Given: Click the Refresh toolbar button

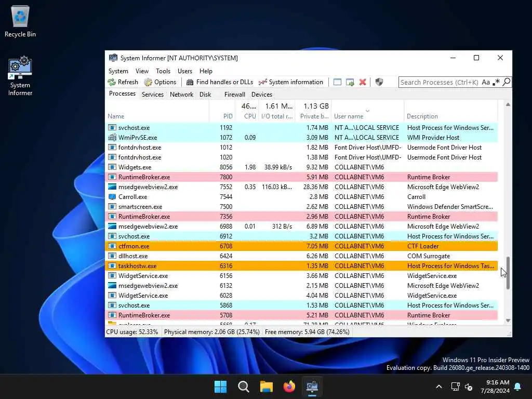Looking at the screenshot, I should tap(123, 82).
